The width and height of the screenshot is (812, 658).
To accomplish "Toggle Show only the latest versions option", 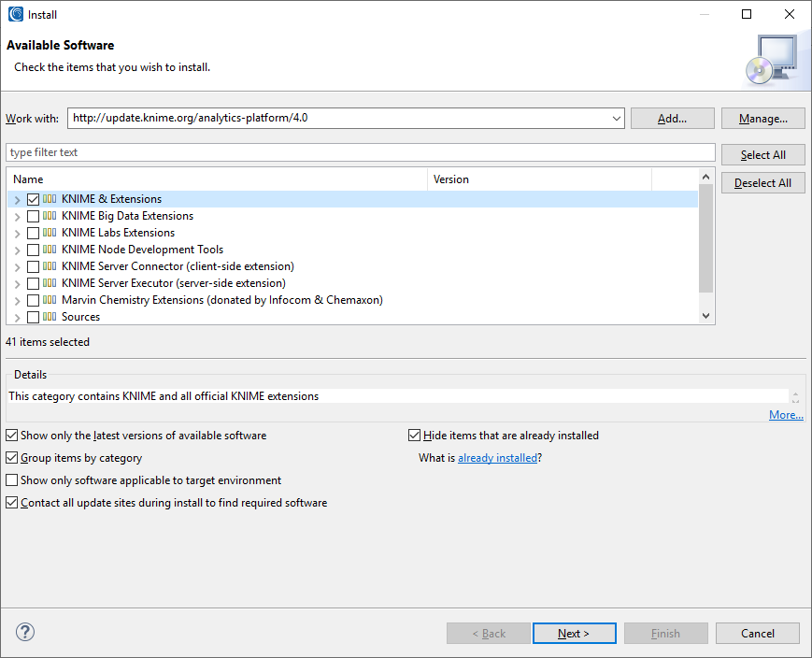I will (x=12, y=436).
